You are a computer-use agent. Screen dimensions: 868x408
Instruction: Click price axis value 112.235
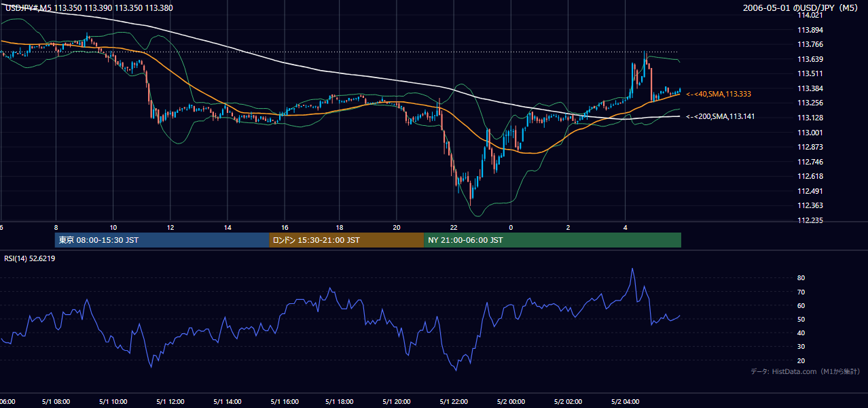[811, 220]
